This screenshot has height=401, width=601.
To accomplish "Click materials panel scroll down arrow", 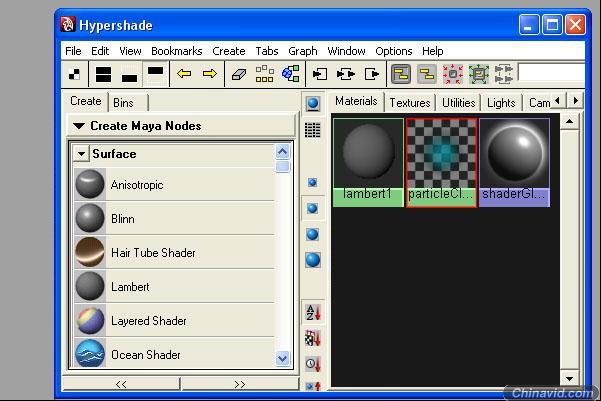I will 569,378.
